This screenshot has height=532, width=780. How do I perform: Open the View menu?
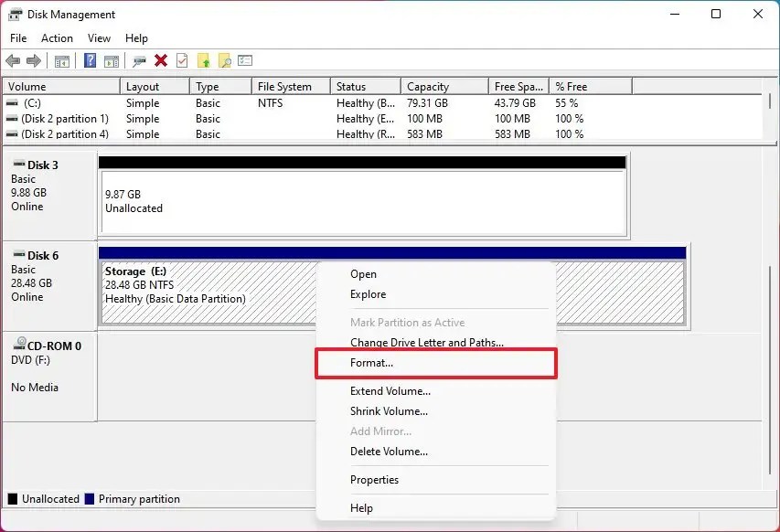coord(99,38)
